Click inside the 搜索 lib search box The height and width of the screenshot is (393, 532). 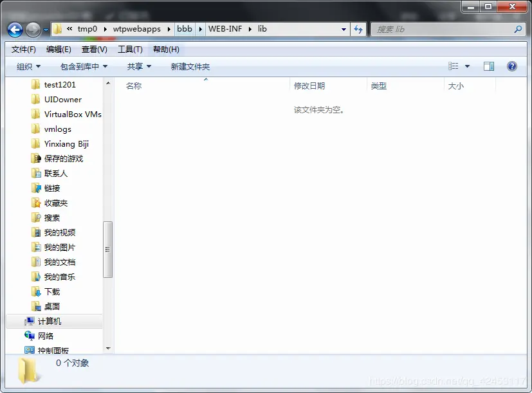[444, 29]
